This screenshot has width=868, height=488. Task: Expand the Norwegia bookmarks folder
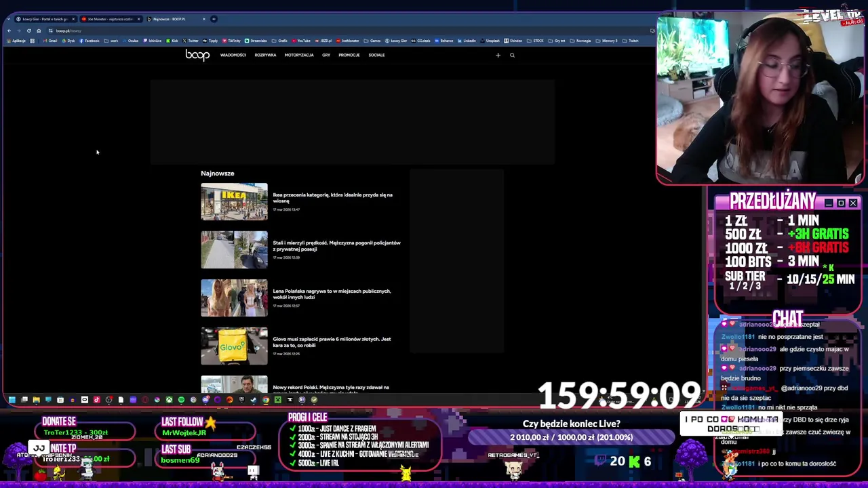click(581, 41)
